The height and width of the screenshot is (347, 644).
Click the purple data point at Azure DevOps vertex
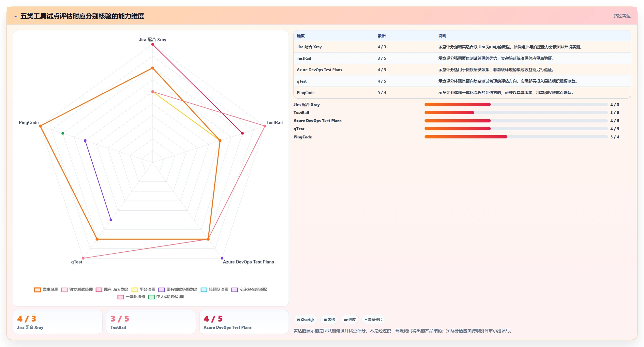(222, 258)
